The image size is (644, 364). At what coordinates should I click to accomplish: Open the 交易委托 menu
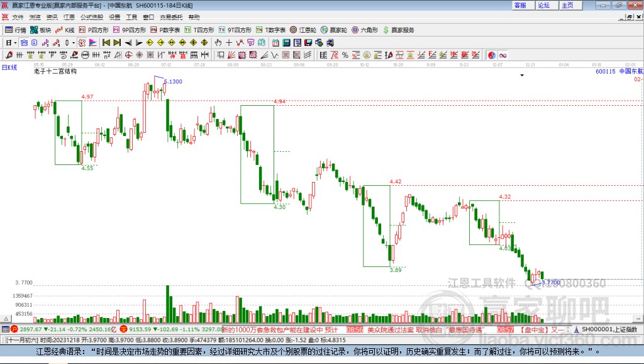pos(171,17)
